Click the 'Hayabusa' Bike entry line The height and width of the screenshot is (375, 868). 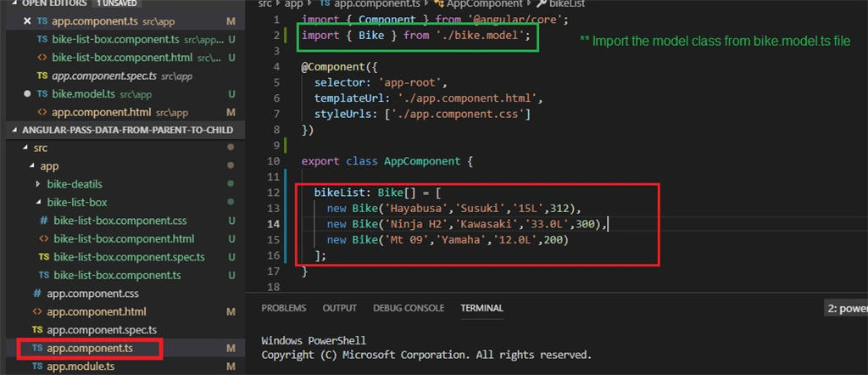tap(454, 208)
